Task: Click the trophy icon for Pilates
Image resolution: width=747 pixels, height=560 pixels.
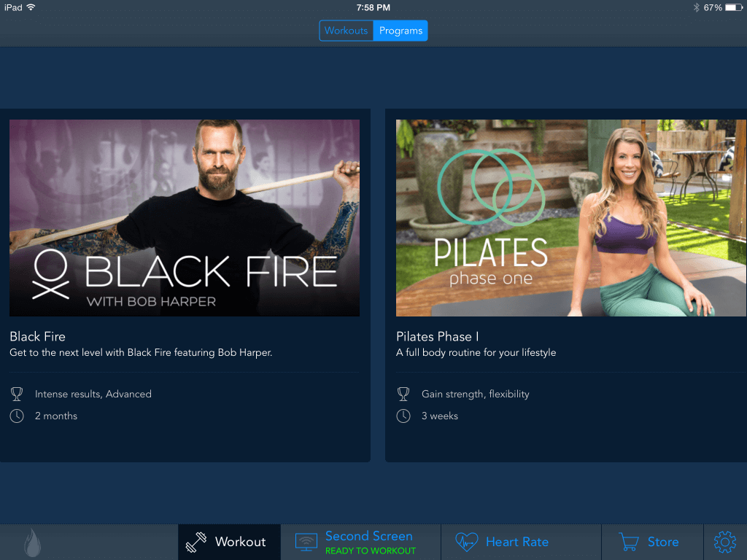Action: click(403, 394)
